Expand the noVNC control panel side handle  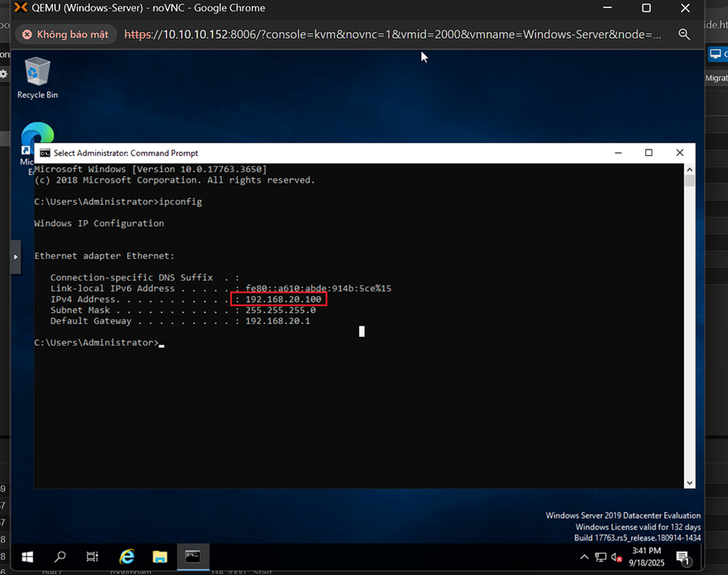(x=15, y=257)
